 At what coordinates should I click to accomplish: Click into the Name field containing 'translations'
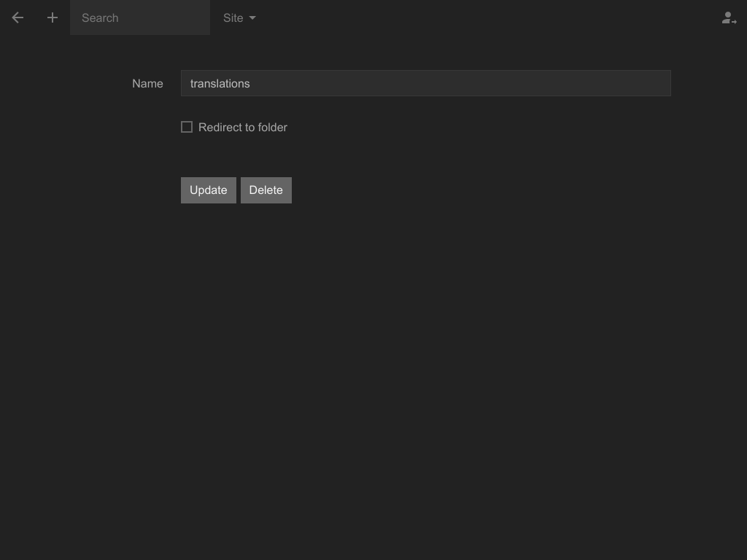point(425,83)
